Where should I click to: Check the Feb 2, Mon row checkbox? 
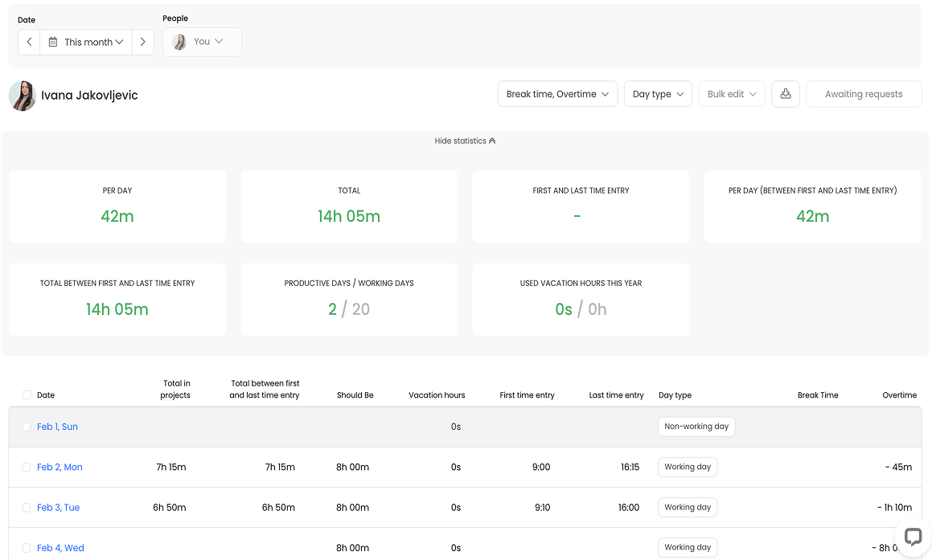click(x=27, y=468)
